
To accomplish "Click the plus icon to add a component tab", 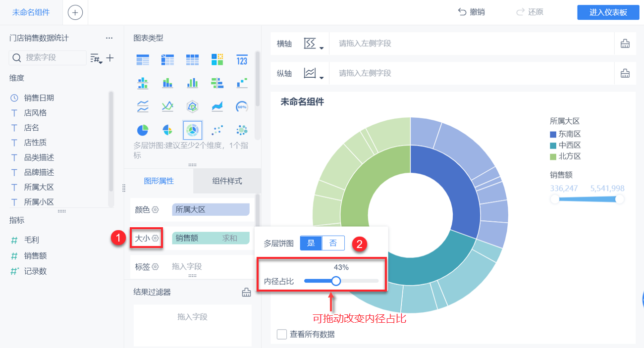I will [75, 12].
